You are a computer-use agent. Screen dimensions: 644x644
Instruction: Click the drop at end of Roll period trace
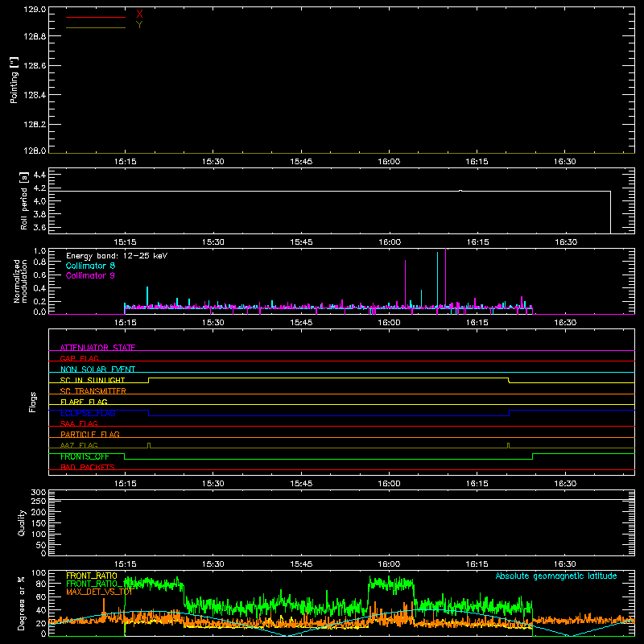pyautogui.click(x=610, y=212)
